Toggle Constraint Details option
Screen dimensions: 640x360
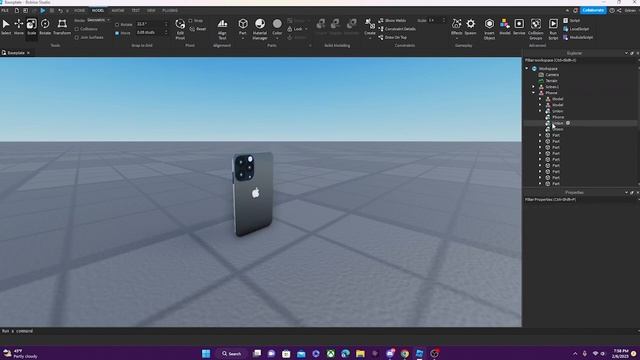coord(397,29)
